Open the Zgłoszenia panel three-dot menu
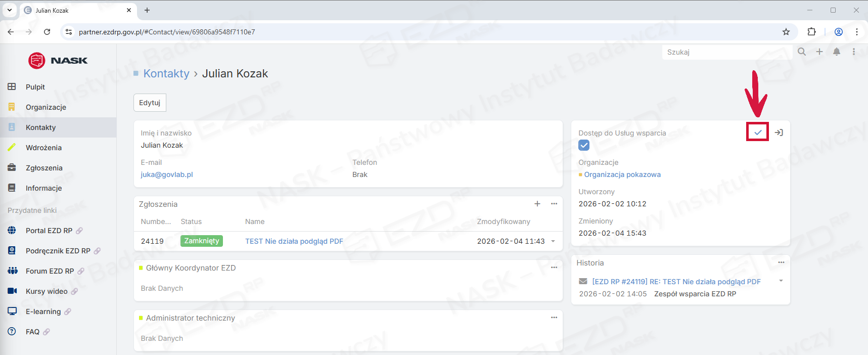 click(x=554, y=204)
